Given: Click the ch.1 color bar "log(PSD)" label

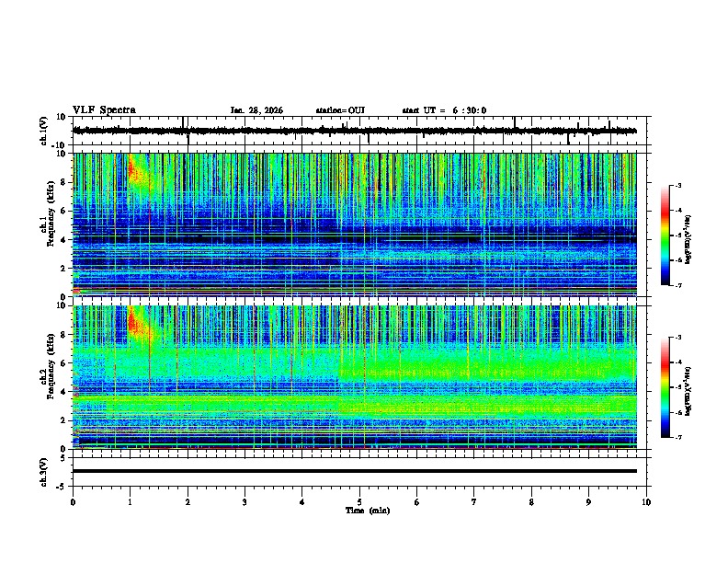Looking at the screenshot, I should coord(688,239).
